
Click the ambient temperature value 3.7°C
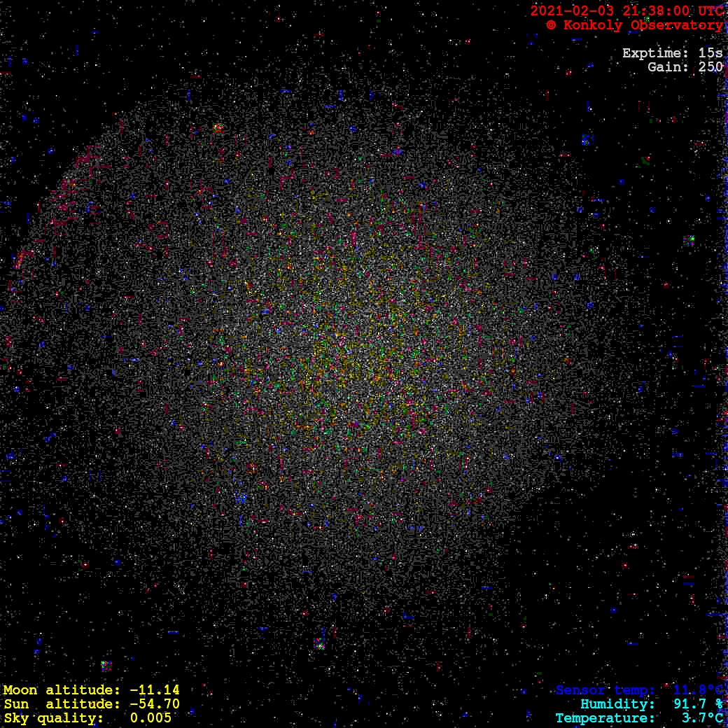tap(702, 718)
